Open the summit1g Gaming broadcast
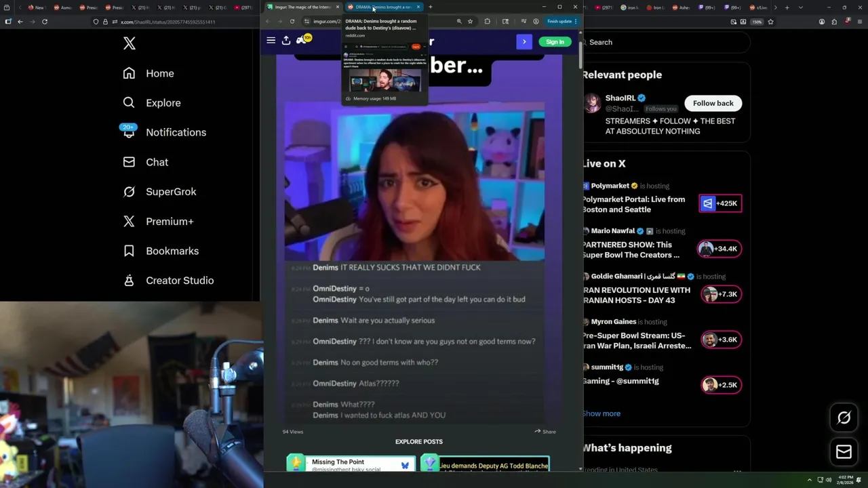Screen dimensions: 868x488 point(620,381)
